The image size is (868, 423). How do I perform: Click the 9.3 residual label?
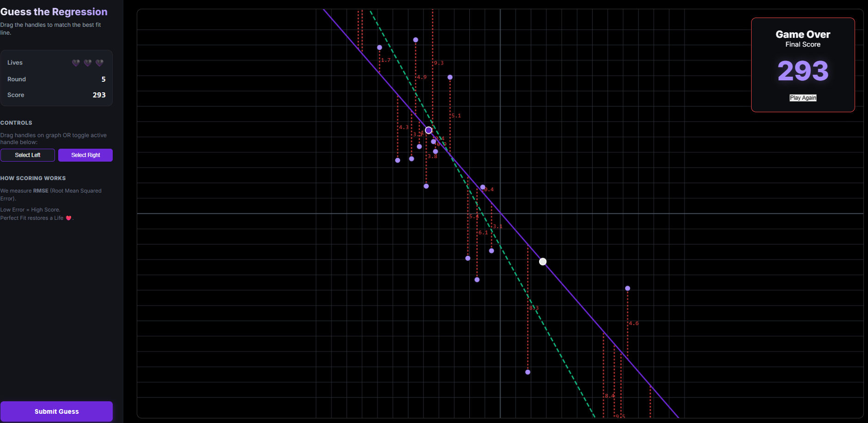coord(439,63)
